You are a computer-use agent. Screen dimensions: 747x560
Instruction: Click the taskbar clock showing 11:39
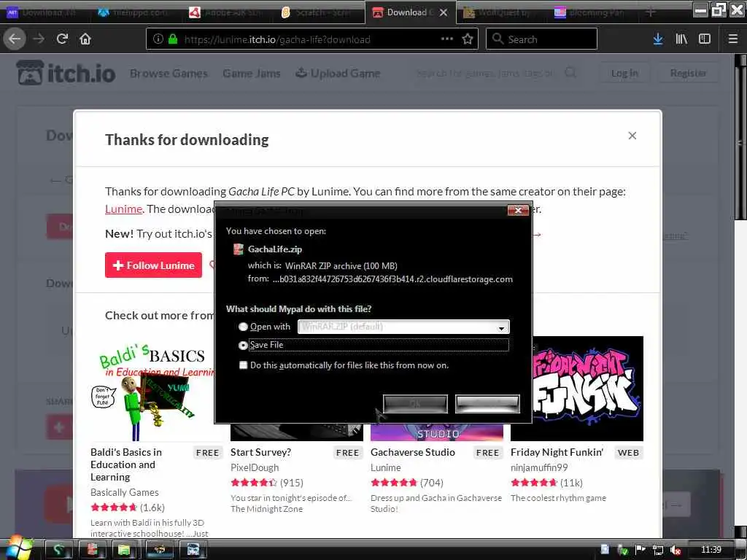[711, 550]
